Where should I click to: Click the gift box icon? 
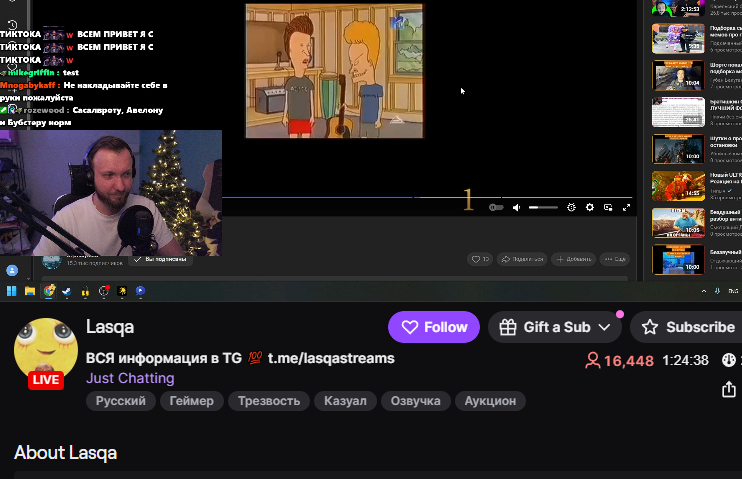coord(508,327)
